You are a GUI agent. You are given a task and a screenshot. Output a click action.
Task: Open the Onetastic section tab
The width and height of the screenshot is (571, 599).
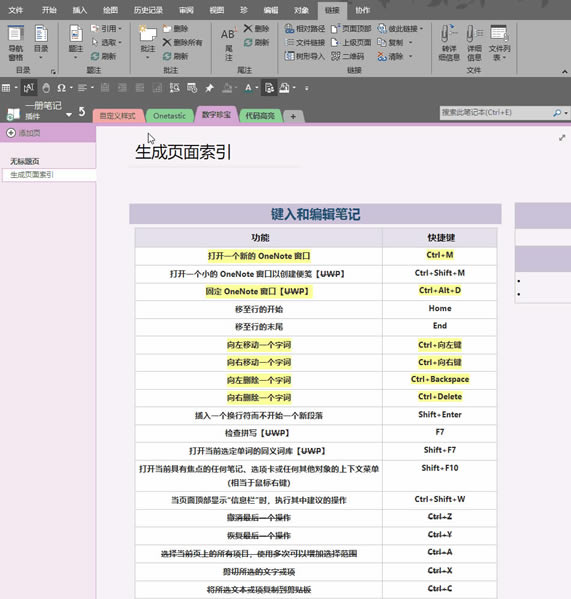tap(169, 116)
